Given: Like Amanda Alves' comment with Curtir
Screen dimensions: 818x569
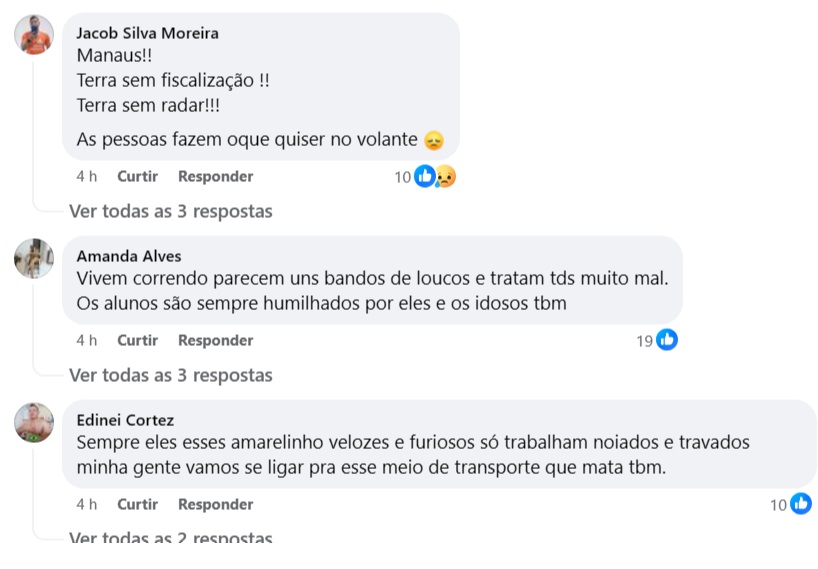Looking at the screenshot, I should 137,341.
